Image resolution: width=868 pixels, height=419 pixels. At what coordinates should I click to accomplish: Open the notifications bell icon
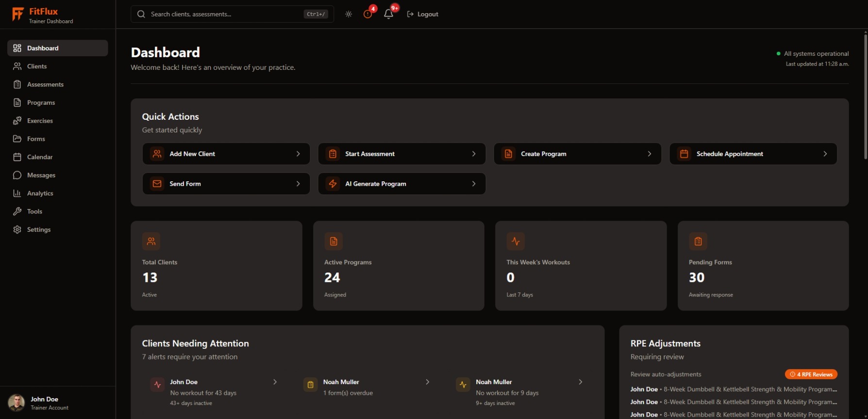(388, 14)
